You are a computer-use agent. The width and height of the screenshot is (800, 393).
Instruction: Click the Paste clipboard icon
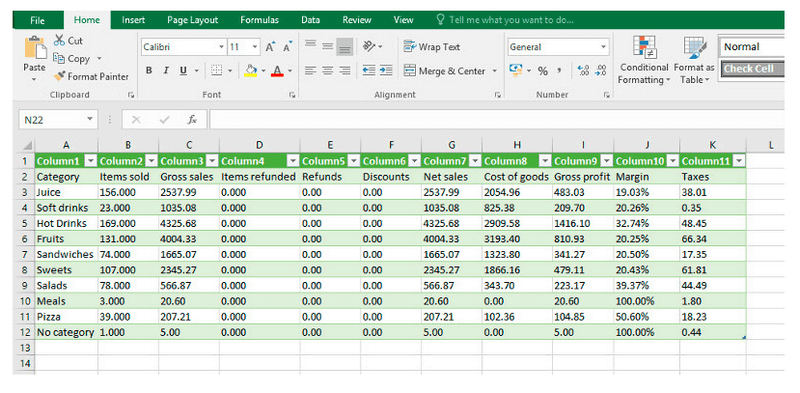[x=34, y=48]
